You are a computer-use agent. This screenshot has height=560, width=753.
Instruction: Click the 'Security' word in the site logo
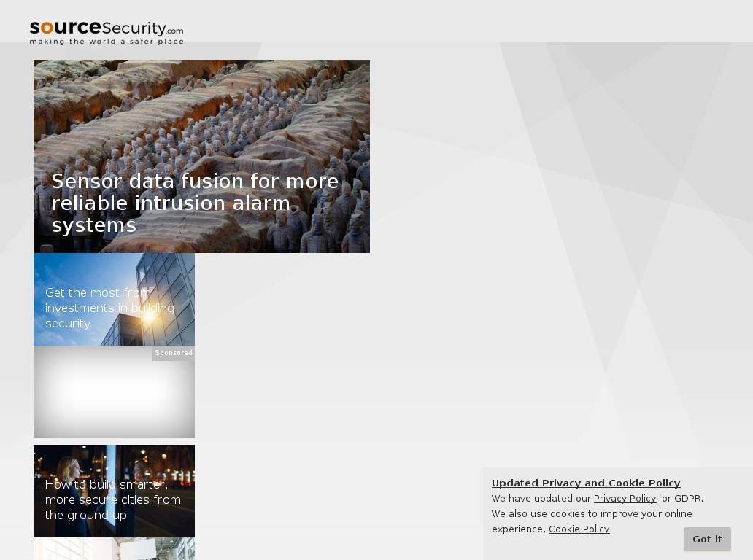tap(134, 28)
